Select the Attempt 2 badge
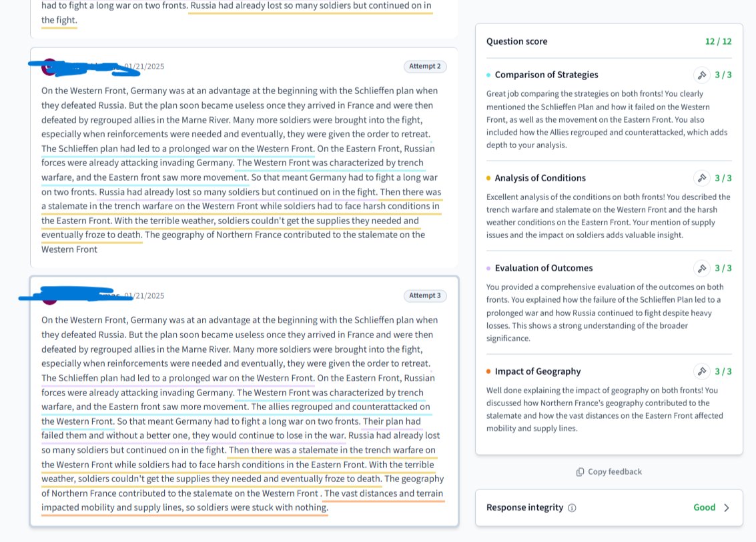 pos(425,66)
